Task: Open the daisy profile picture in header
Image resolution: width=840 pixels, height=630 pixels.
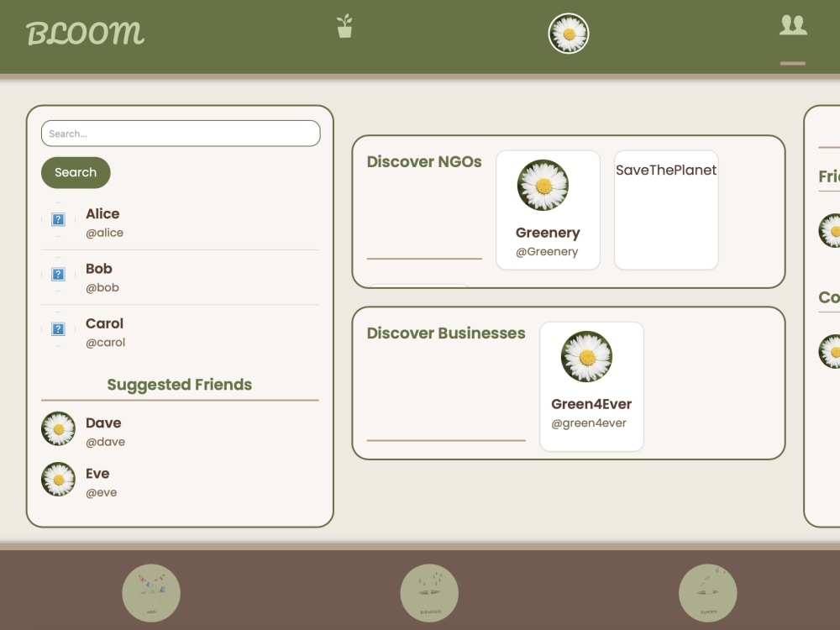Action: [x=569, y=34]
